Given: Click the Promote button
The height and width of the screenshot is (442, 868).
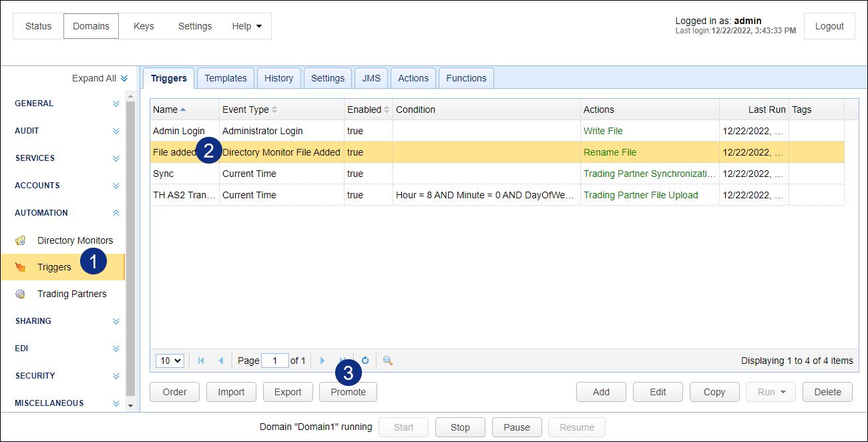Looking at the screenshot, I should click(x=349, y=392).
